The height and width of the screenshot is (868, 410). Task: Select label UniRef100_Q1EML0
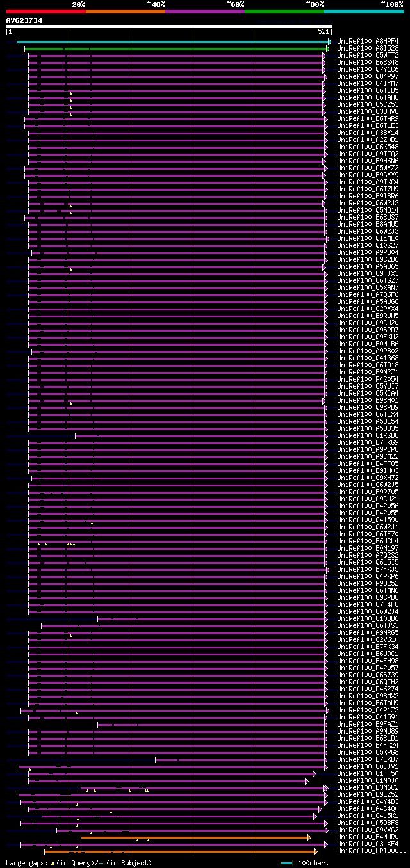(368, 239)
